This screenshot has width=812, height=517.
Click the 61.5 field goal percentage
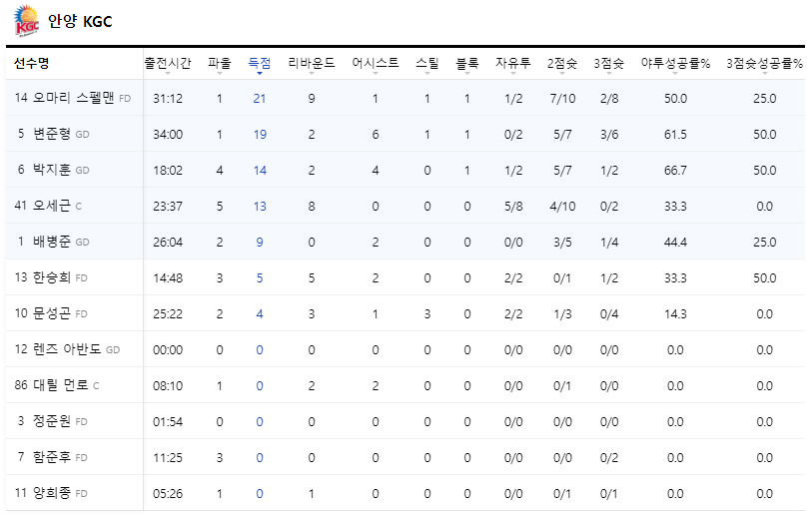coord(675,135)
